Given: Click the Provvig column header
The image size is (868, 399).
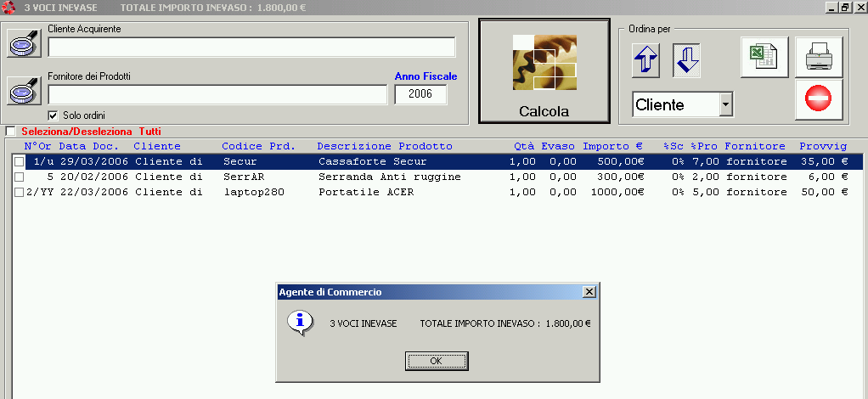Looking at the screenshot, I should [x=823, y=146].
